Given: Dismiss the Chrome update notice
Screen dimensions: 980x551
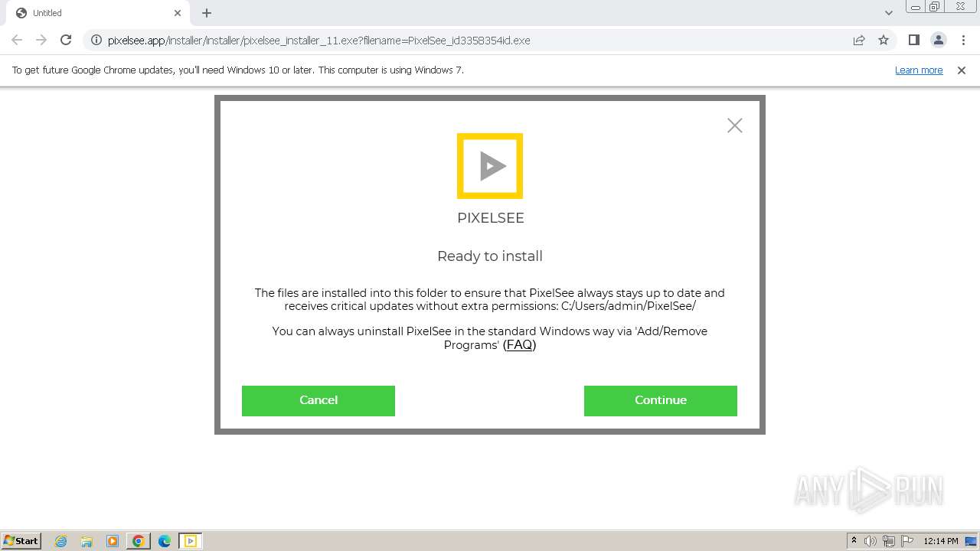Looking at the screenshot, I should 962,70.
